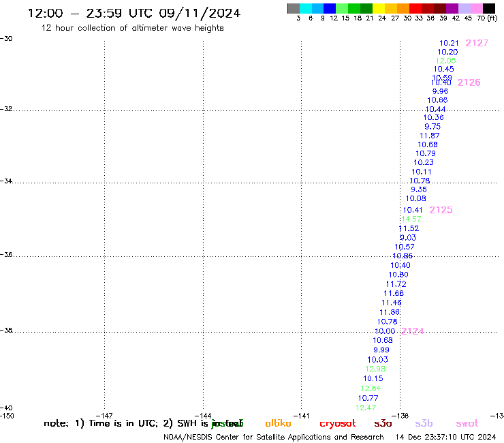Click the pink swatch in the color scale

pos(477,8)
